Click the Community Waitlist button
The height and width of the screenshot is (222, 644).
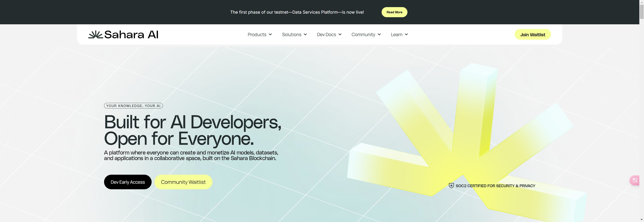[183, 182]
